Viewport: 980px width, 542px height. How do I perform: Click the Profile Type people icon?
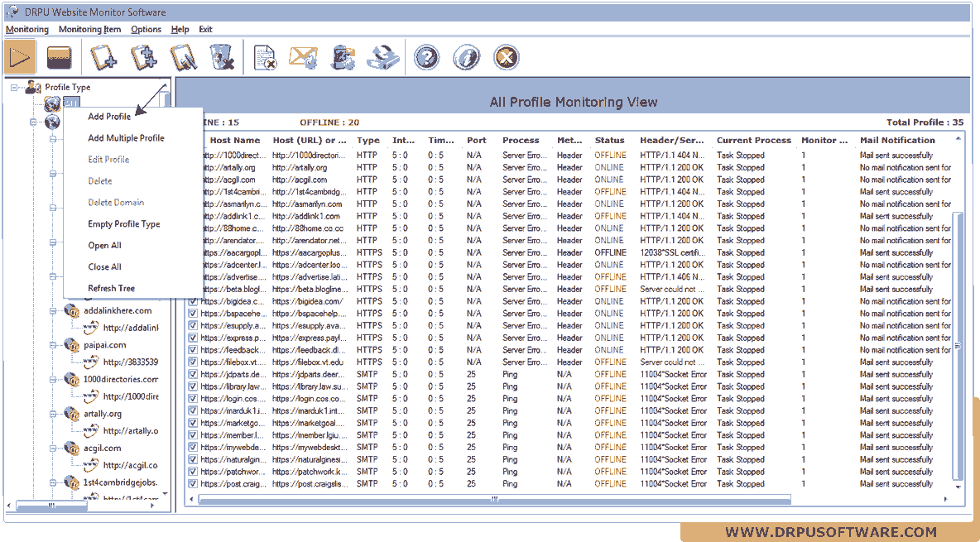coord(33,87)
